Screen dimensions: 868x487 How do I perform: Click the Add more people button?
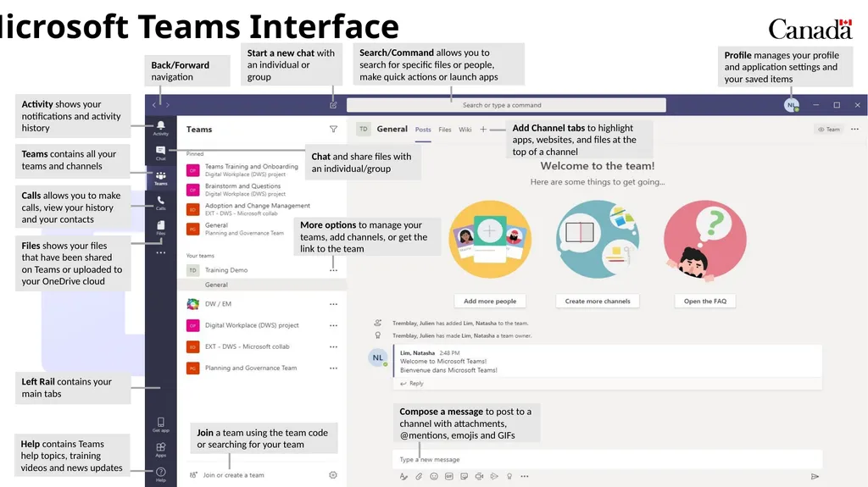pyautogui.click(x=490, y=301)
